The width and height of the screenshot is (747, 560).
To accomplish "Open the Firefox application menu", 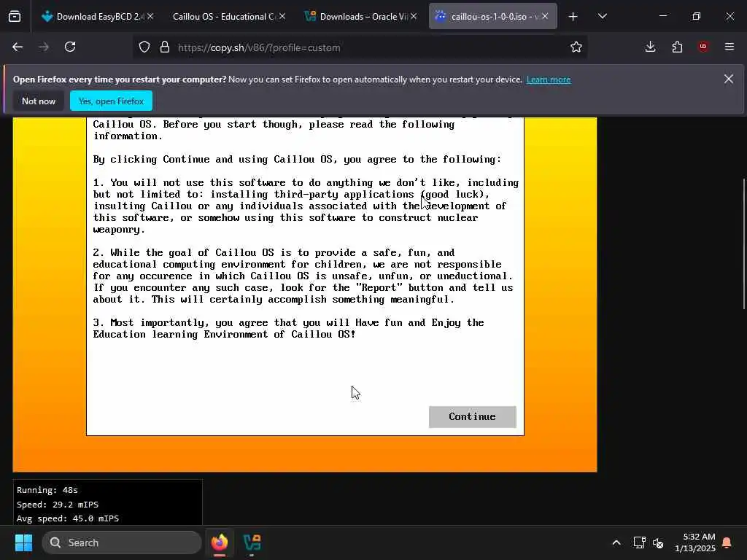I will point(729,47).
